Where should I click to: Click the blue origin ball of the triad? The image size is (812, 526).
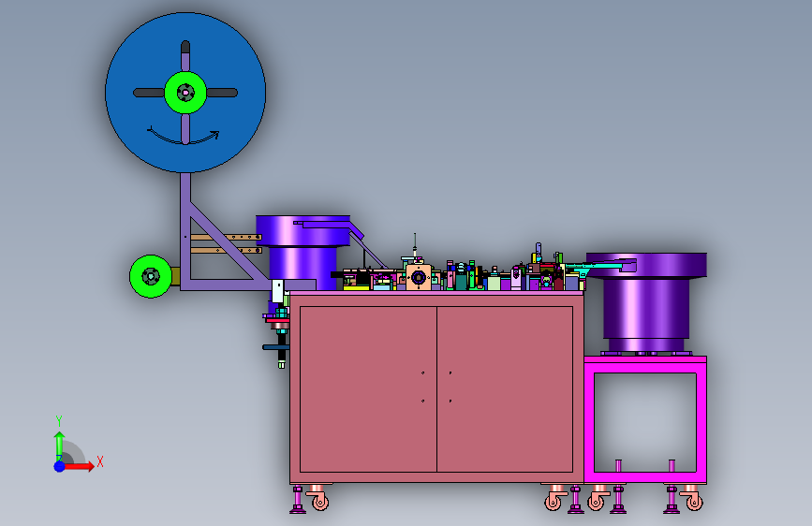tap(60, 466)
